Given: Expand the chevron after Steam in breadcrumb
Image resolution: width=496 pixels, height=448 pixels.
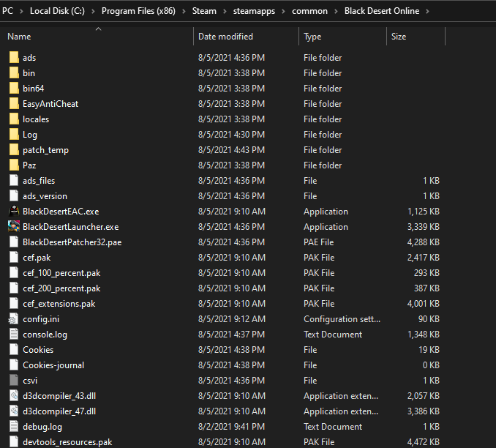Looking at the screenshot, I should click(x=225, y=11).
